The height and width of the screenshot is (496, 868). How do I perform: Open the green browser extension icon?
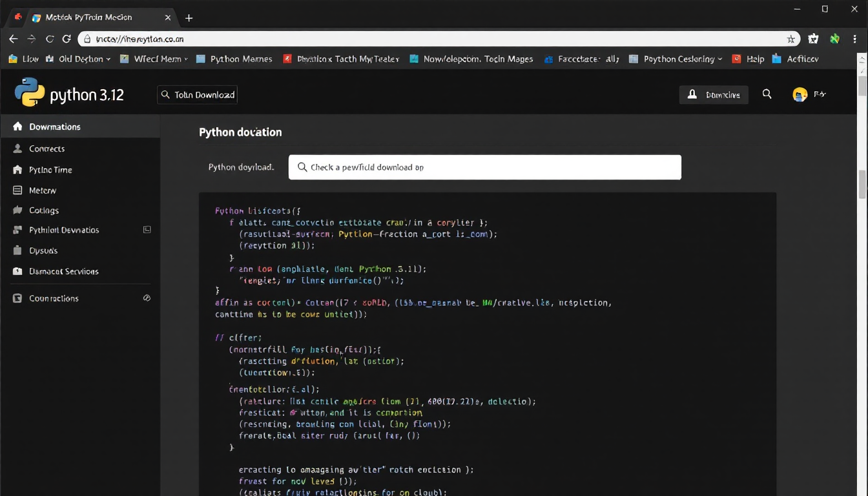click(834, 39)
